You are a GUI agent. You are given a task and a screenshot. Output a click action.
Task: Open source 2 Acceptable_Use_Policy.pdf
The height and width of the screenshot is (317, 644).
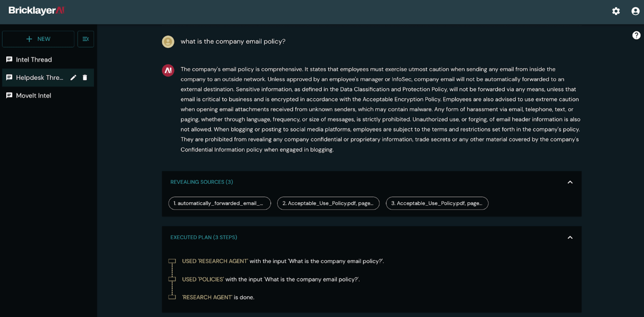[x=328, y=203]
